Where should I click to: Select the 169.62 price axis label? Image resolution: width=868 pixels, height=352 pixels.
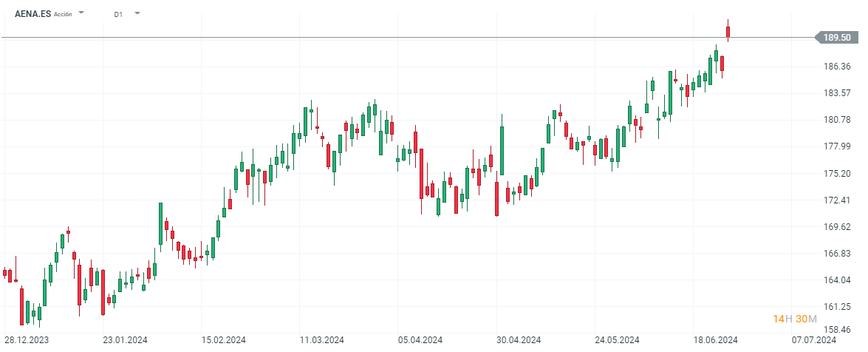coord(835,227)
